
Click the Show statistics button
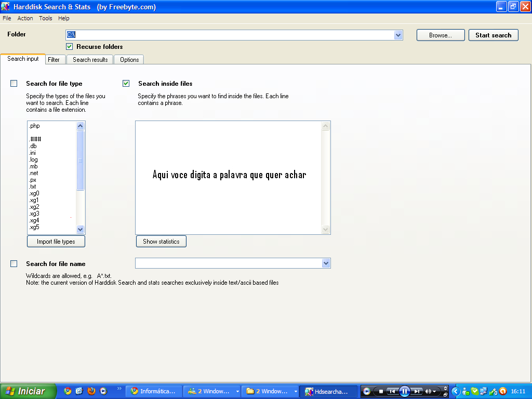coord(161,242)
